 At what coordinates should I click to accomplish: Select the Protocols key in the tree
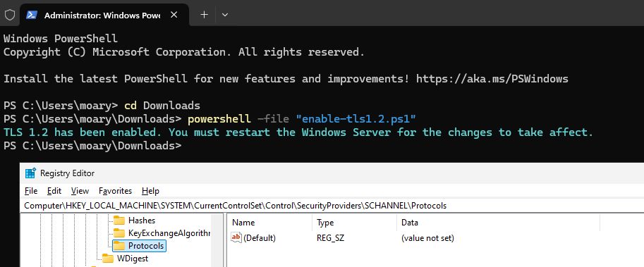[139, 246]
